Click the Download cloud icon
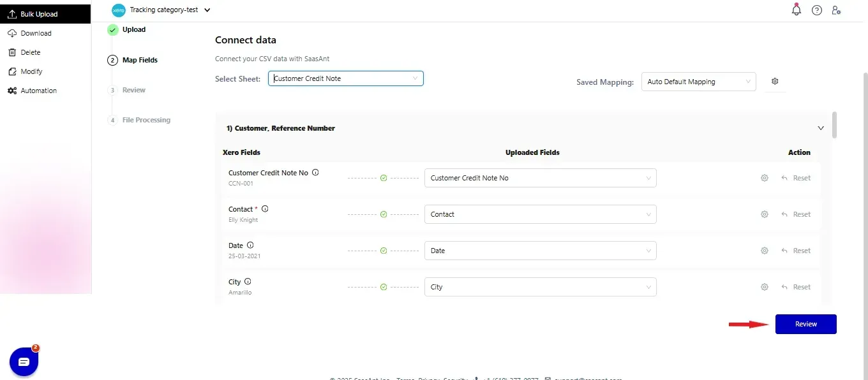The width and height of the screenshot is (868, 380). [x=12, y=33]
